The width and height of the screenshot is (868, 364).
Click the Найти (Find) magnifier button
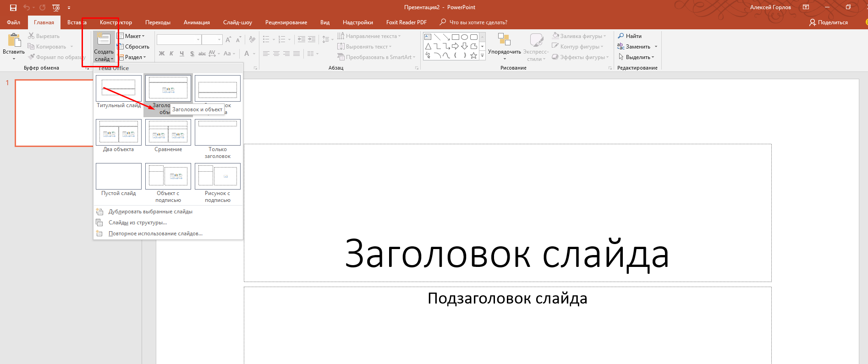pos(629,36)
